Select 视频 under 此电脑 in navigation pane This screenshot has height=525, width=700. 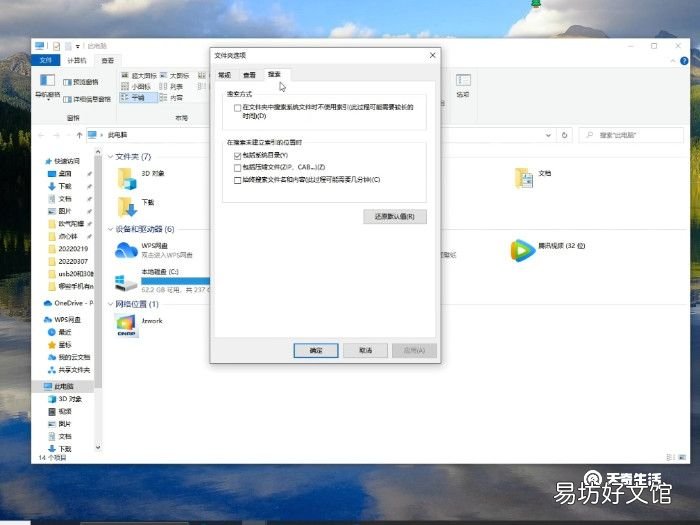point(60,411)
